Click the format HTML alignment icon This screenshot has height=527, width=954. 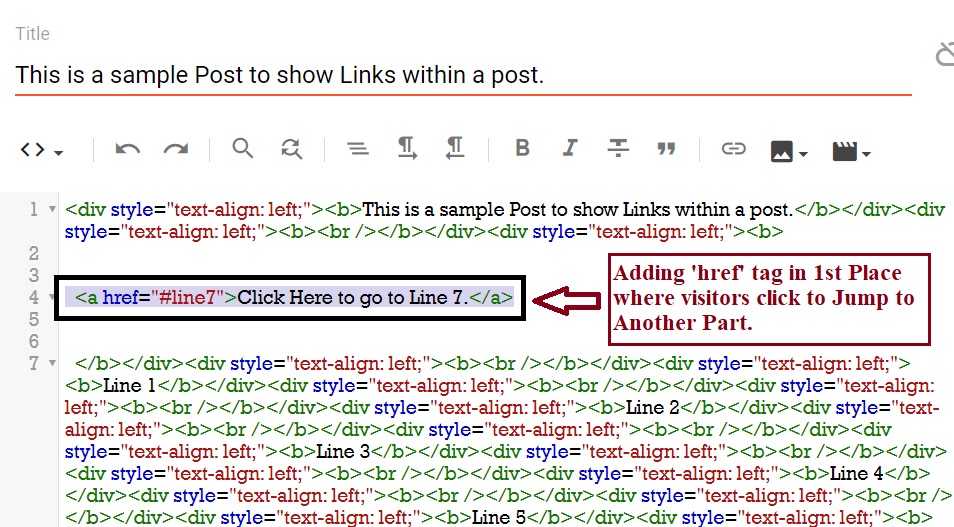pos(358,148)
